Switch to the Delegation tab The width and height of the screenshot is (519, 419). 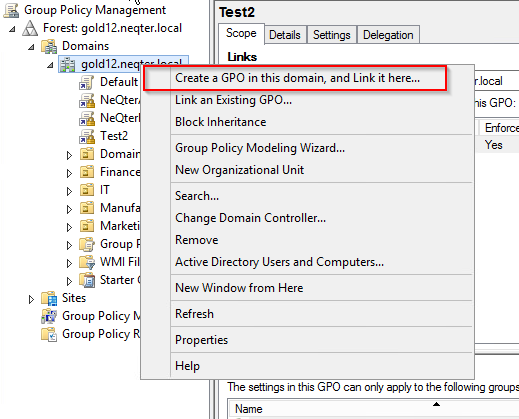point(388,35)
